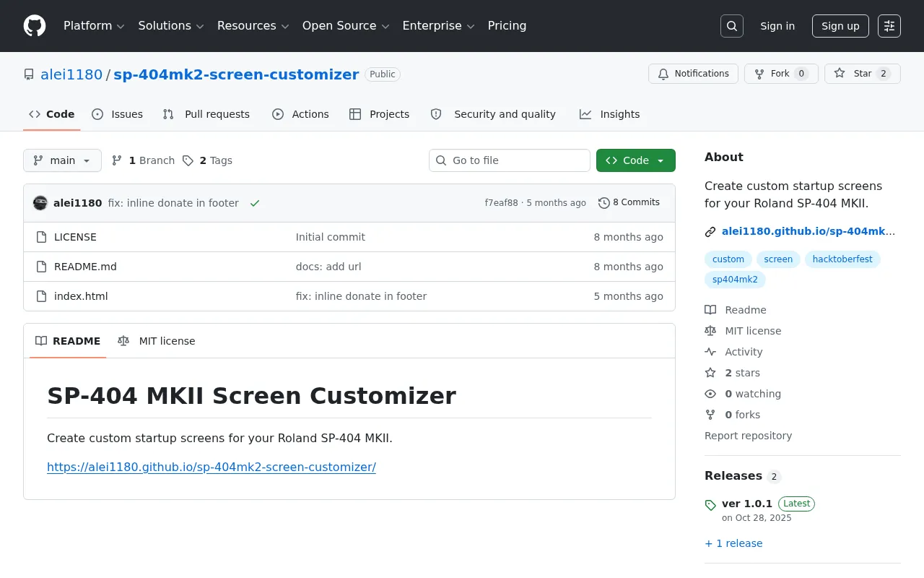Select the Code tab
The image size is (924, 578).
click(52, 114)
